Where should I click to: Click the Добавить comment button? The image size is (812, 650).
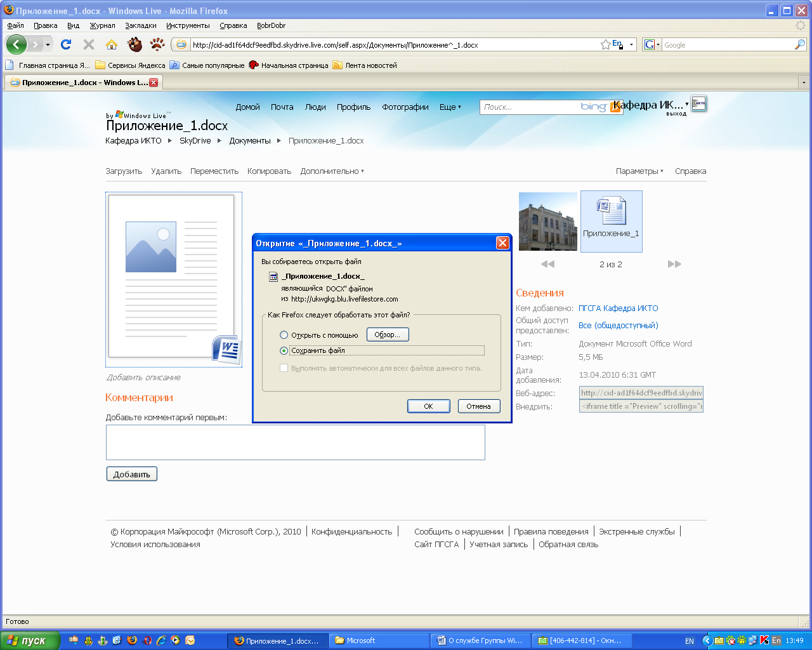coord(131,474)
